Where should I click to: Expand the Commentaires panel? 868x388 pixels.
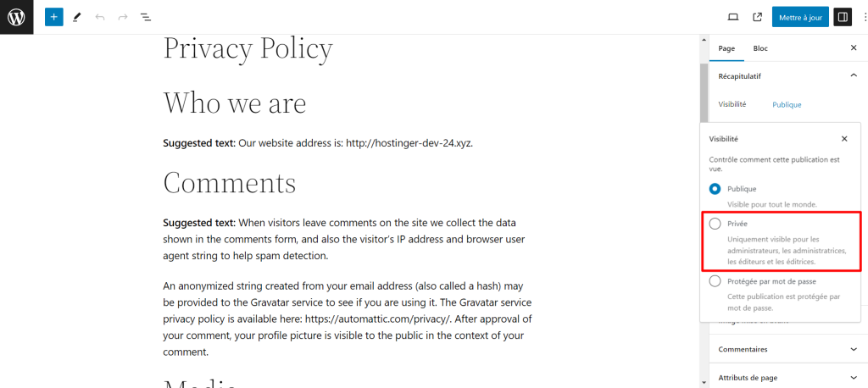853,349
